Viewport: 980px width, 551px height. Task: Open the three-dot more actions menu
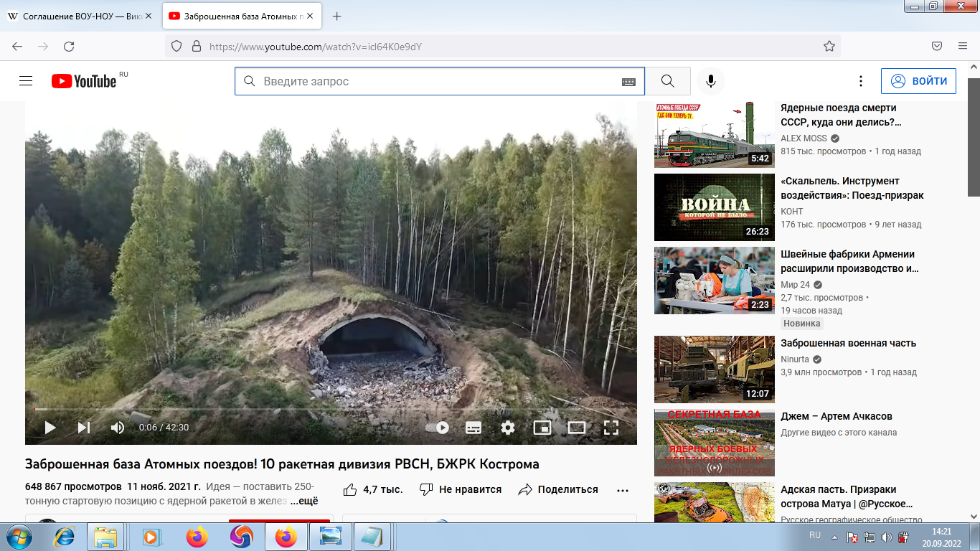coord(623,489)
